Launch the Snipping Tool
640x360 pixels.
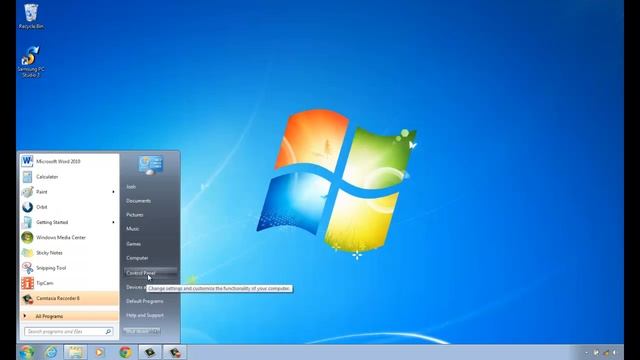(x=69, y=268)
